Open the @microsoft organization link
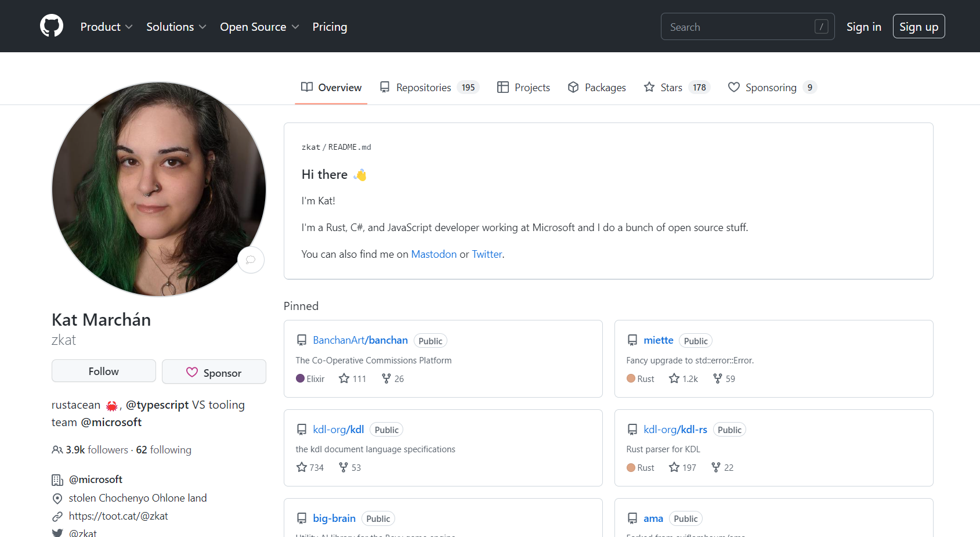 click(x=96, y=480)
